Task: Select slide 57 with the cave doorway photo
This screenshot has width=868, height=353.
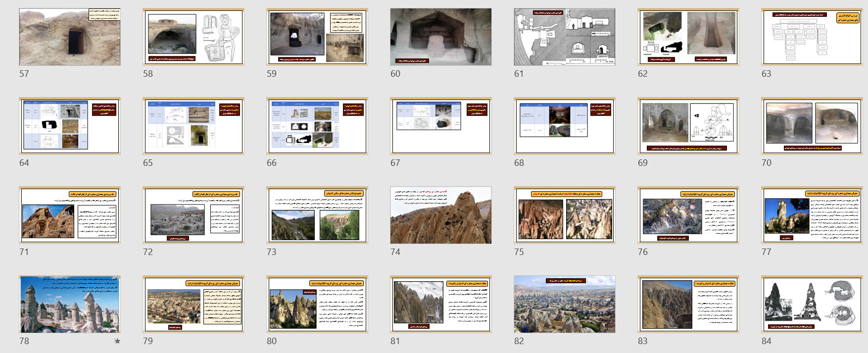Action: click(70, 37)
